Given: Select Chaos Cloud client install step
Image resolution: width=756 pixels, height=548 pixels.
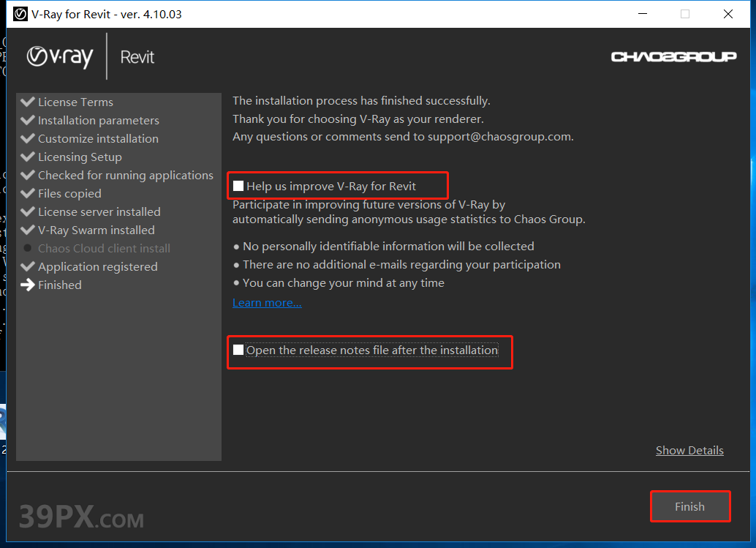Looking at the screenshot, I should (x=104, y=249).
